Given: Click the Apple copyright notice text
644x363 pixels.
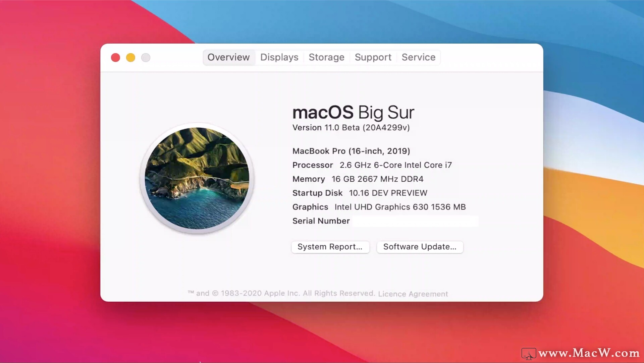Looking at the screenshot, I should 281,293.
